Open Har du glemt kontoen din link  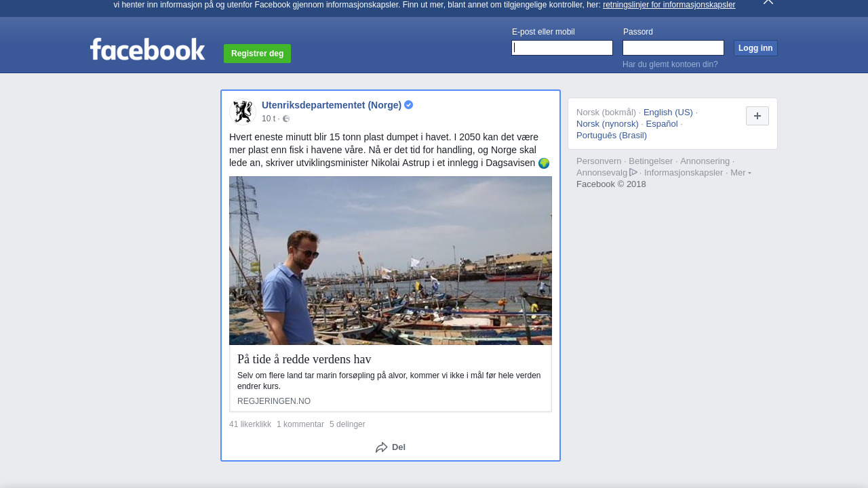(669, 64)
